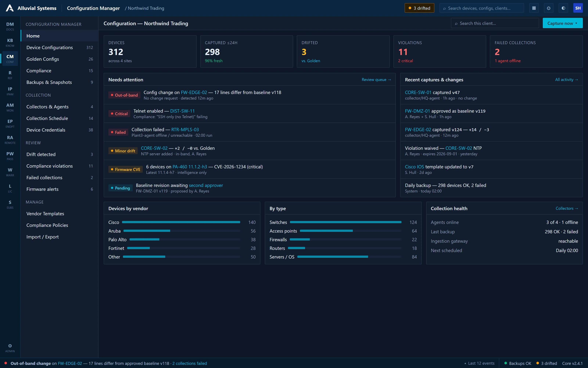
Task: Toggle the dark/light theme icon
Action: click(x=563, y=8)
